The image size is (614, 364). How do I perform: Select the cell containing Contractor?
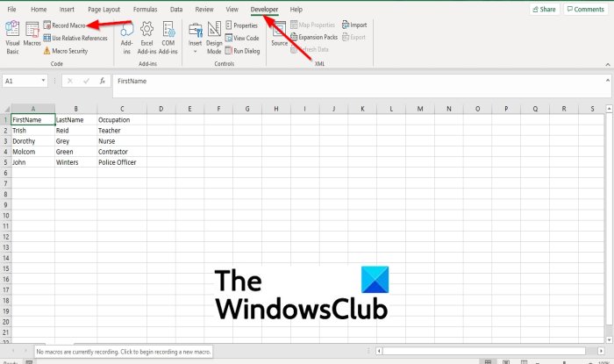[122, 152]
